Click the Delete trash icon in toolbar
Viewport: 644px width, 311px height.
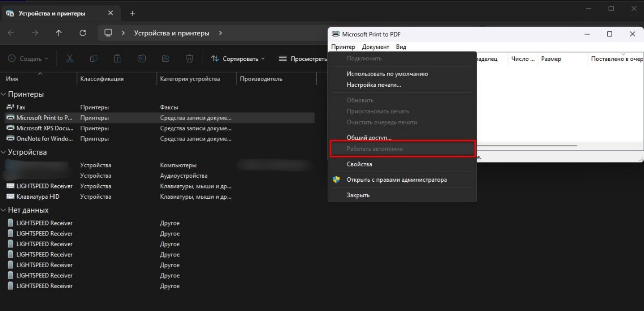point(190,59)
